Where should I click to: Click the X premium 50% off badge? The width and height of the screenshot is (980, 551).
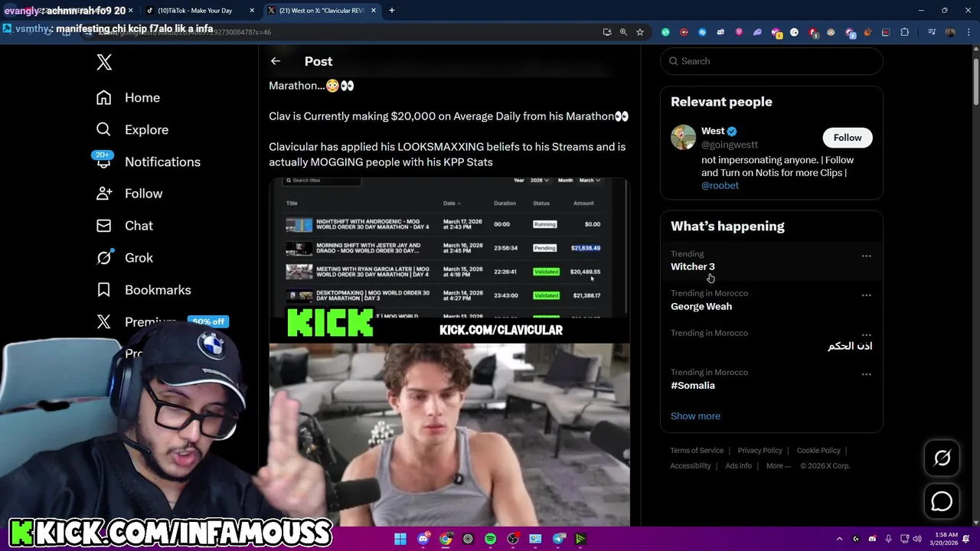click(208, 321)
